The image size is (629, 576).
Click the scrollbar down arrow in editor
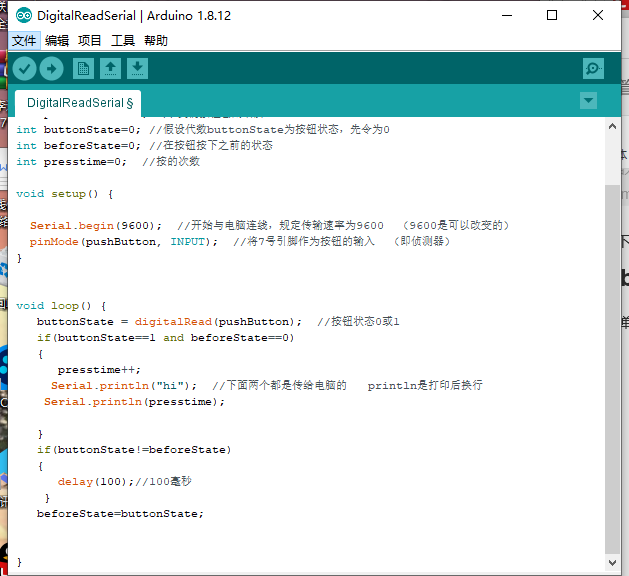[612, 562]
